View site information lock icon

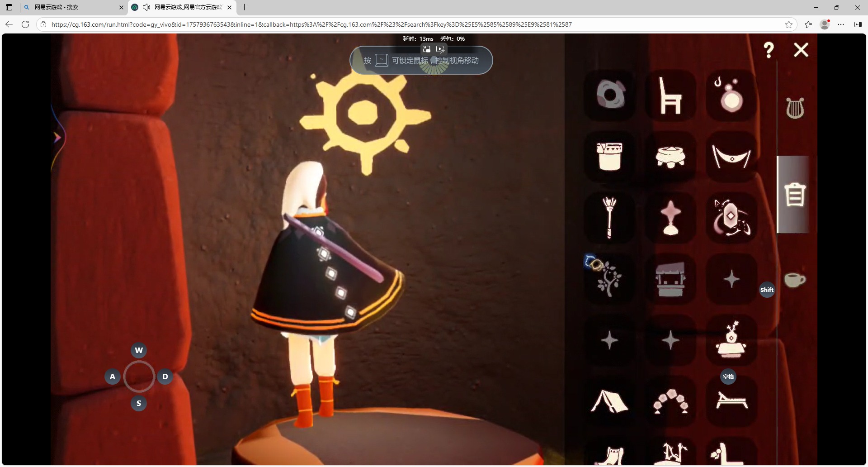(43, 24)
